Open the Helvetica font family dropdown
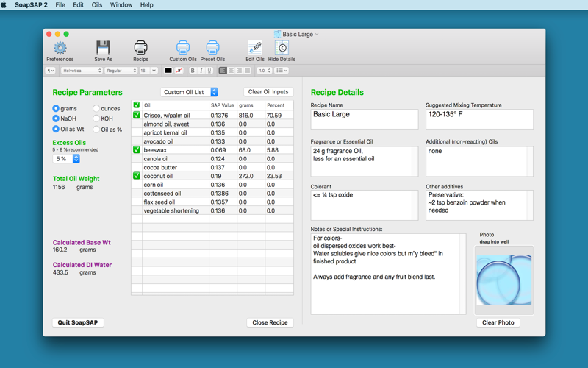 tap(82, 71)
